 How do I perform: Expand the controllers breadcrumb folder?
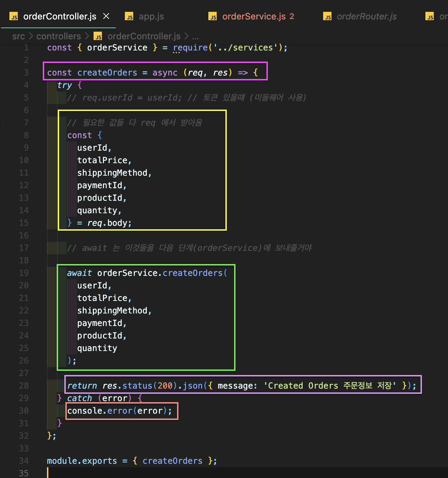(x=58, y=36)
